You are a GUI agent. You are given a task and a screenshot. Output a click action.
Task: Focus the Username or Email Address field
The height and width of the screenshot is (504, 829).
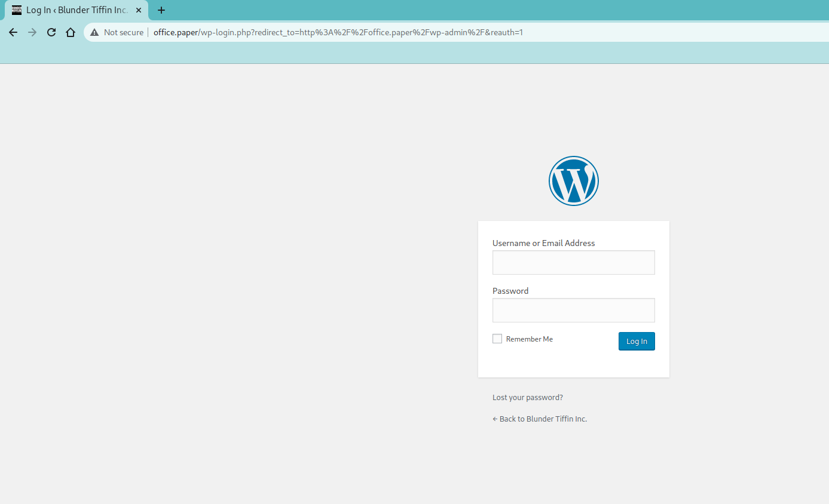point(574,262)
